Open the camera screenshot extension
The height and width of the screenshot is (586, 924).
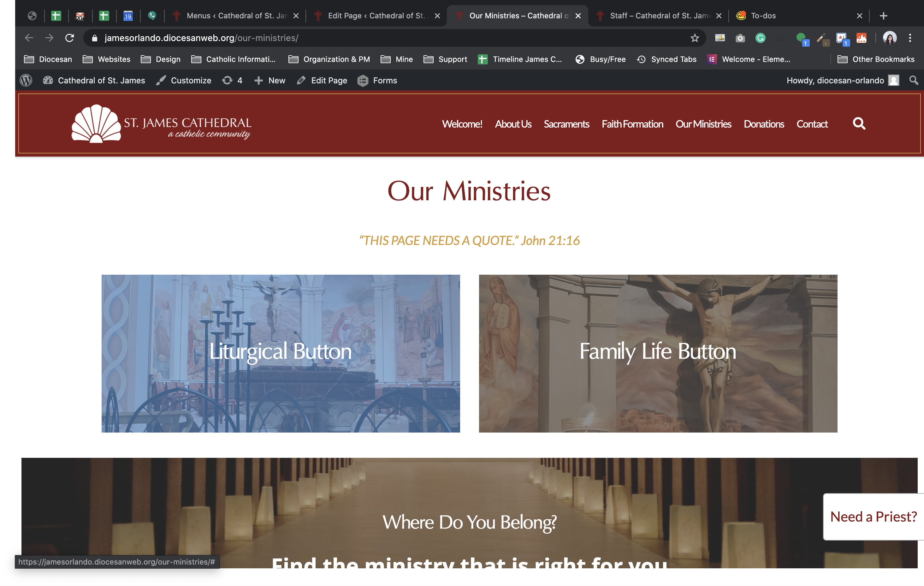pos(740,38)
